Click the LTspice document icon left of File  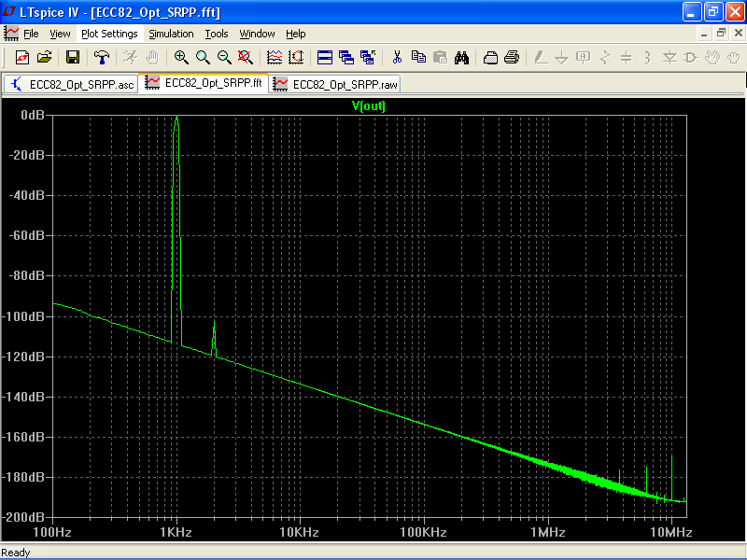11,34
